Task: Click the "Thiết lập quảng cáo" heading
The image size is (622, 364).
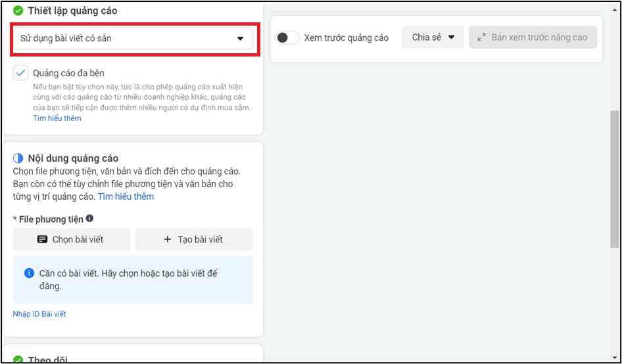Action: [x=72, y=11]
